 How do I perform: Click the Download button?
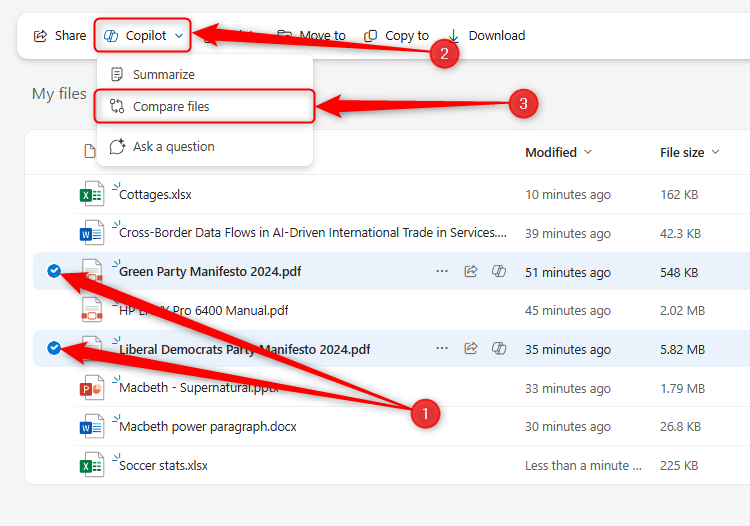pyautogui.click(x=487, y=36)
